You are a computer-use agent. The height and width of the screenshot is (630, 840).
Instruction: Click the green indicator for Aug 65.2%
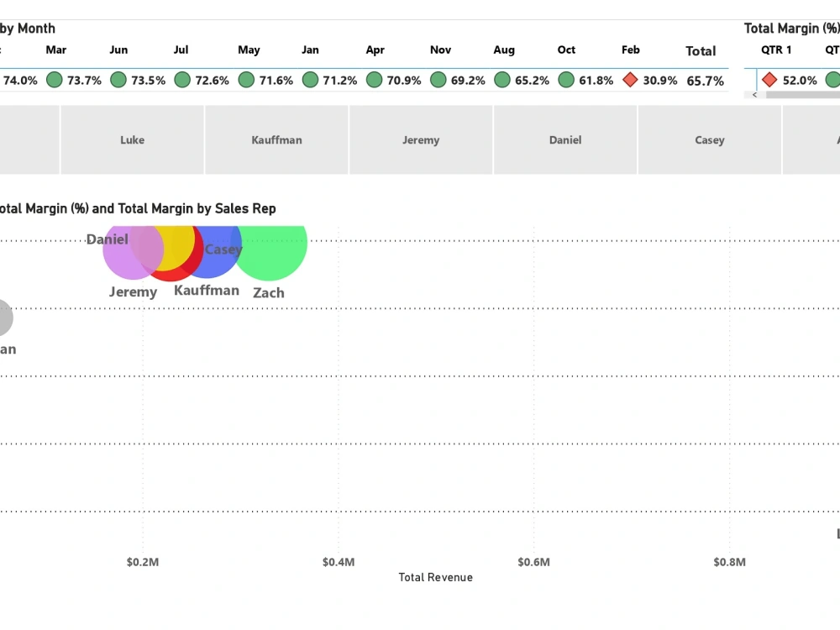pyautogui.click(x=502, y=80)
